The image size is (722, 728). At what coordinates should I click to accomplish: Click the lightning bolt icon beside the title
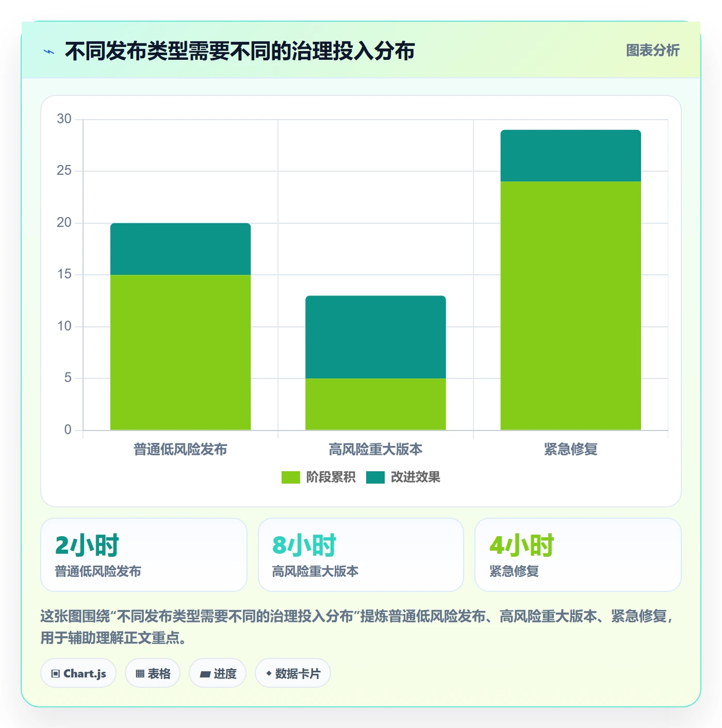tap(49, 52)
